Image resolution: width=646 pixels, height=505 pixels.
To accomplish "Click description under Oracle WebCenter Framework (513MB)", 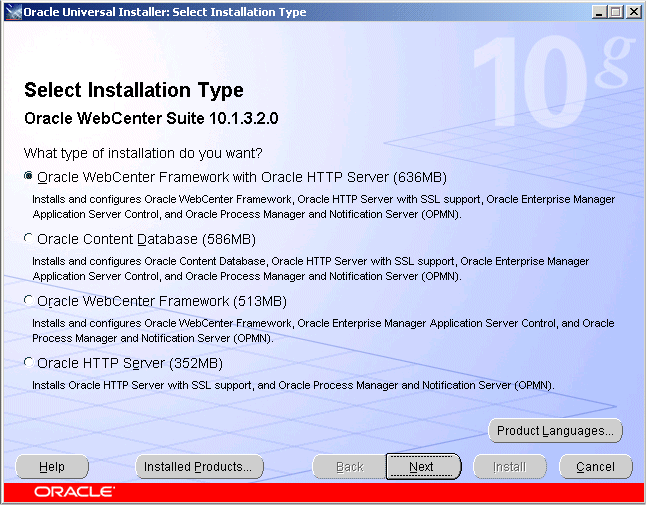I will pos(323,330).
